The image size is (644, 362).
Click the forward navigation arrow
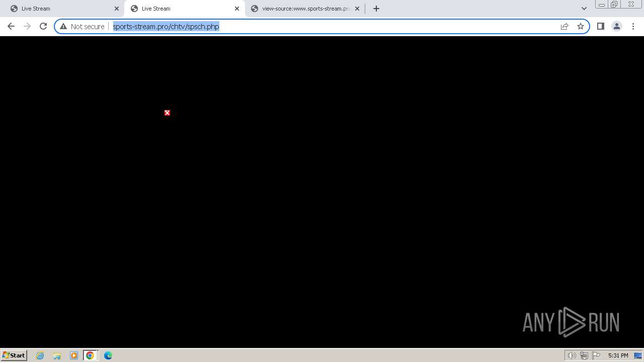tap(27, 26)
